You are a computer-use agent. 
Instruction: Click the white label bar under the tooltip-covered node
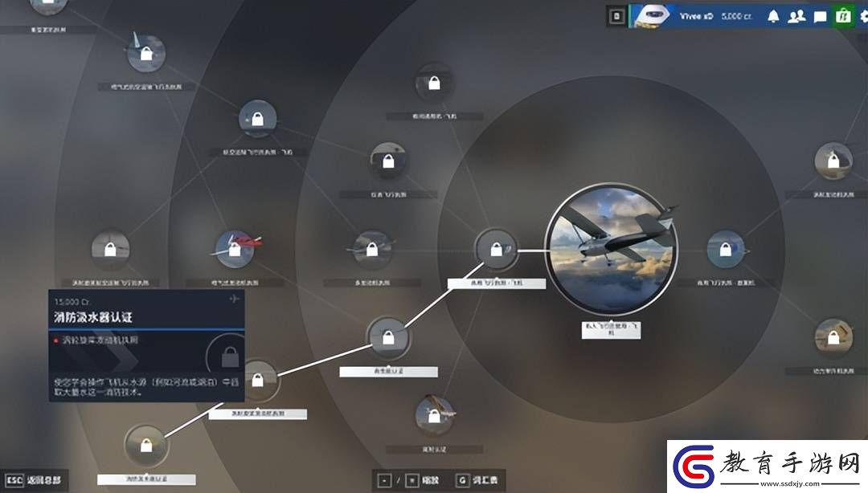click(258, 414)
